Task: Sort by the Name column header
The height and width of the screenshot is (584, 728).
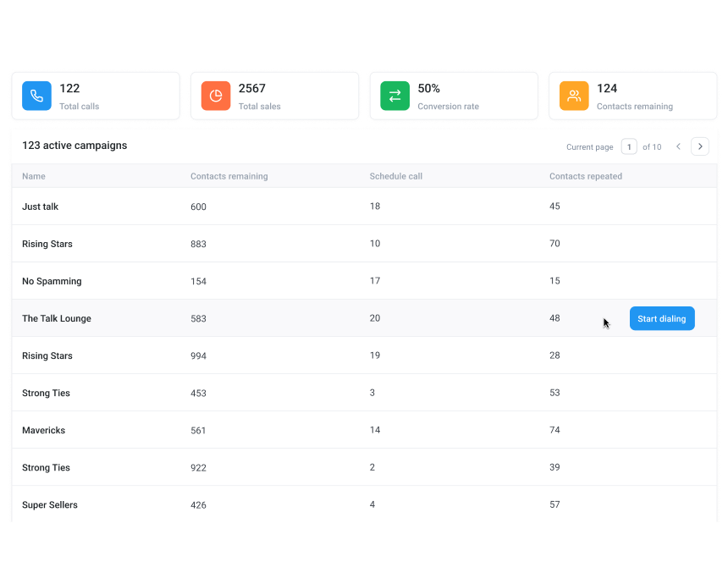Action: (x=34, y=176)
